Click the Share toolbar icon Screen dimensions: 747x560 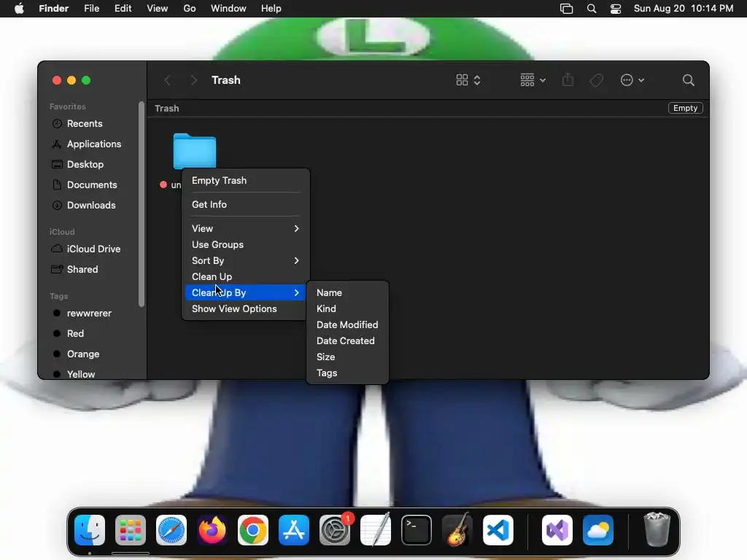click(x=568, y=79)
